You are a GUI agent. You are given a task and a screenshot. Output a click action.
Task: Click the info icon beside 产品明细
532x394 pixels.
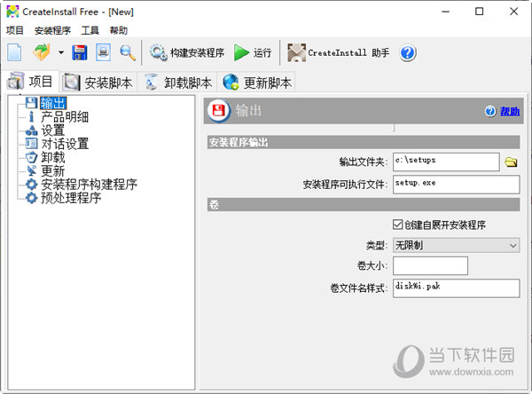click(32, 117)
